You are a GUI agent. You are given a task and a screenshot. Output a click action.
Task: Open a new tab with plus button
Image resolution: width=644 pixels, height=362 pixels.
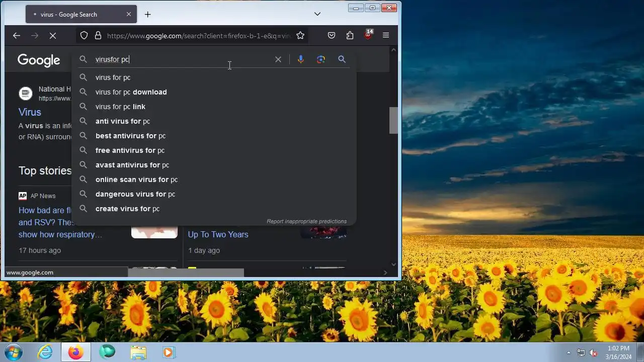tap(147, 14)
